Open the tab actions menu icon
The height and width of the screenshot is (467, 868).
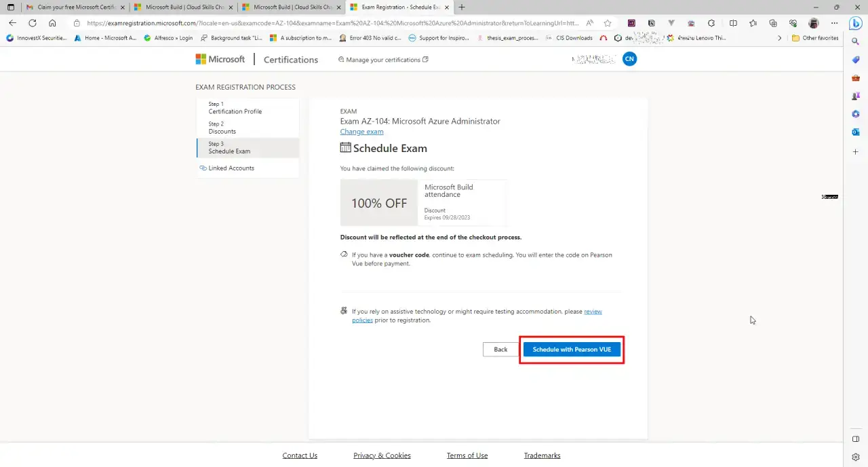[10, 7]
